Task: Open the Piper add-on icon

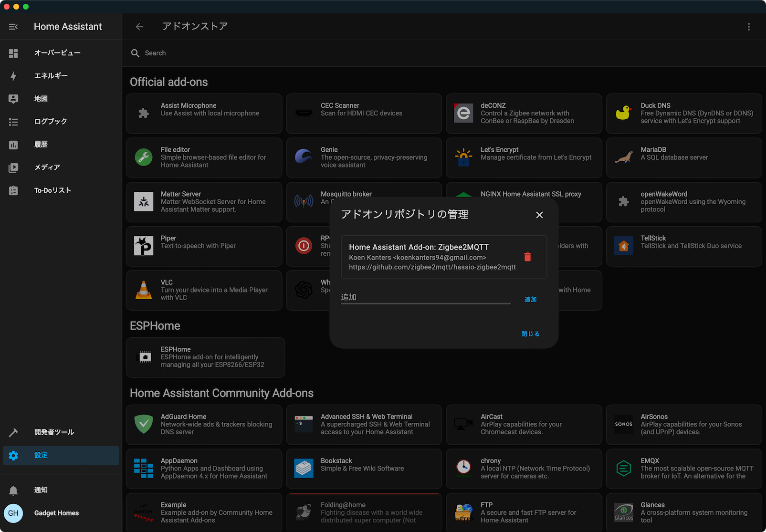Action: (144, 246)
